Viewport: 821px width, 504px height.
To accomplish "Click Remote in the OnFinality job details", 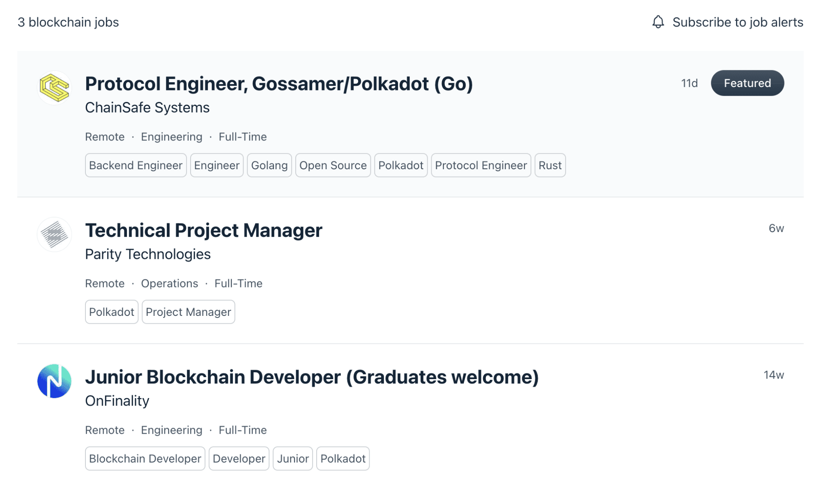I will click(x=105, y=430).
